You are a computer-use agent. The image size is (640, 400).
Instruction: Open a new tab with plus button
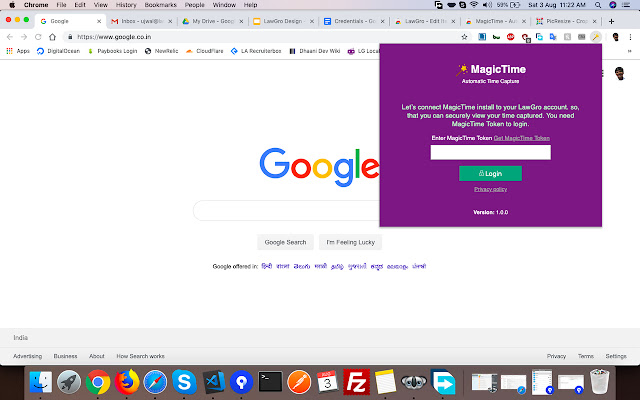pyautogui.click(x=611, y=21)
